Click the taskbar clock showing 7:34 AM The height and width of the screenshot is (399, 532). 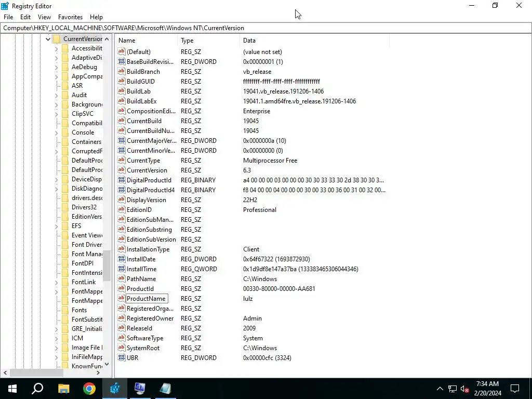pos(487,389)
